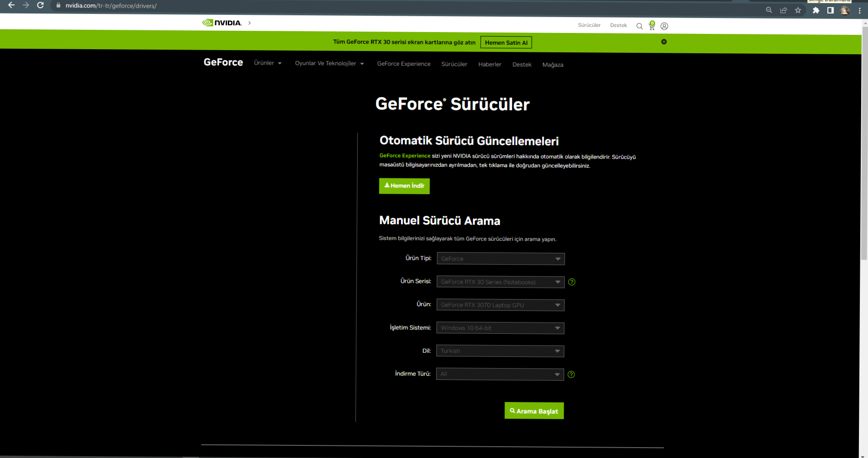Open the Mağaza nav item
The height and width of the screenshot is (458, 868).
point(553,65)
